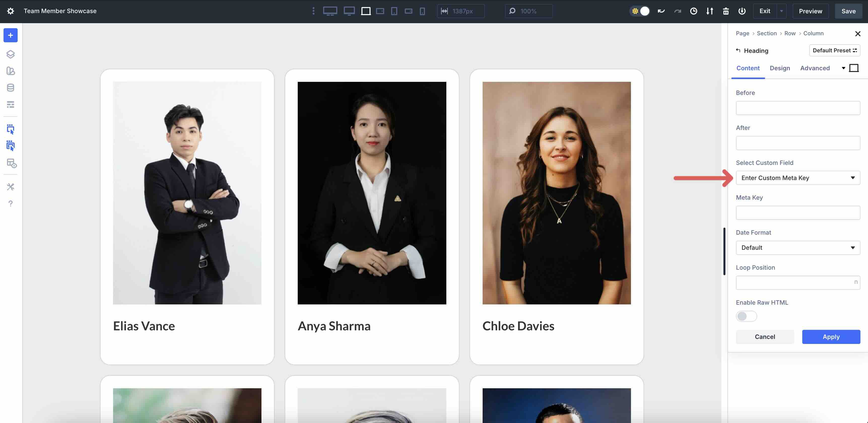Open the Select Custom Field dropdown
This screenshot has height=423, width=868.
pyautogui.click(x=797, y=178)
